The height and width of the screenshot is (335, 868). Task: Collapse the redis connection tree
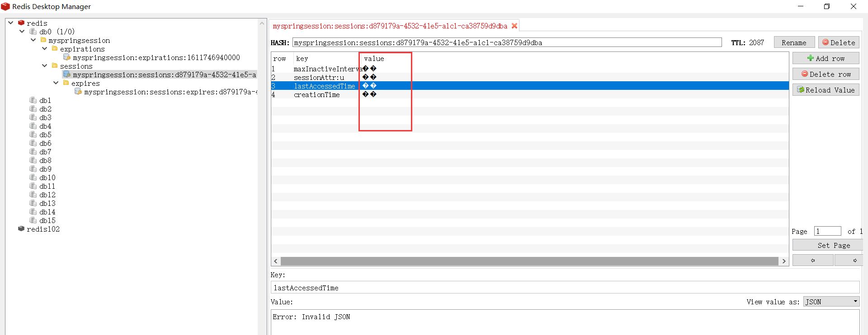(x=11, y=23)
